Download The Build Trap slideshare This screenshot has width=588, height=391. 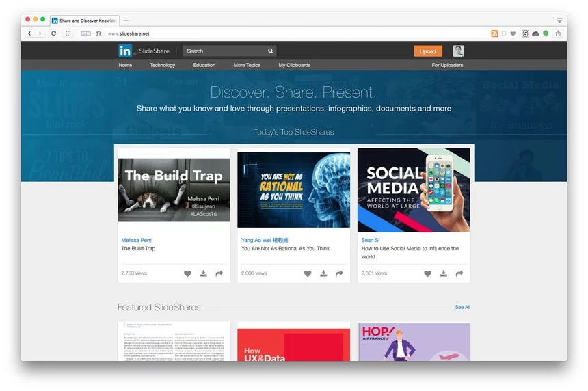(x=203, y=273)
